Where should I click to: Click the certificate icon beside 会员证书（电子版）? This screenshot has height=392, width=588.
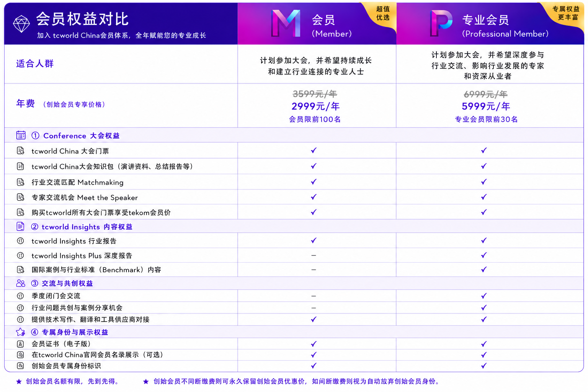tap(21, 344)
